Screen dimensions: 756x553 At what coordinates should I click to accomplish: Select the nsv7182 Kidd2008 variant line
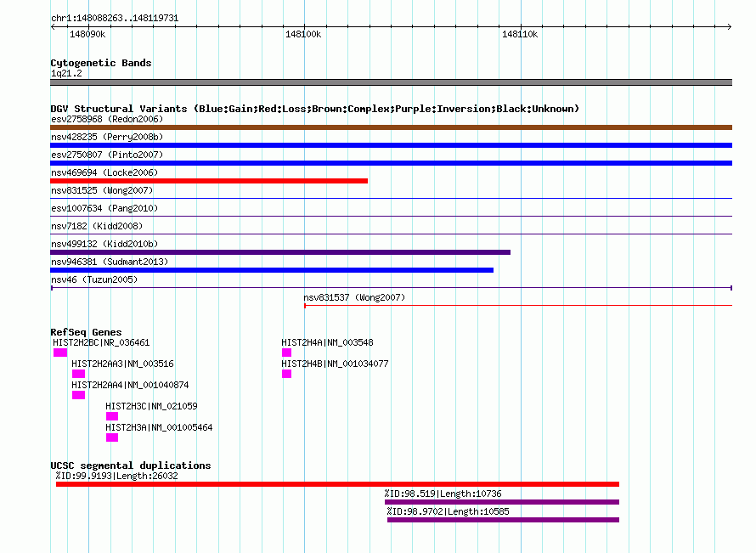[x=391, y=234]
